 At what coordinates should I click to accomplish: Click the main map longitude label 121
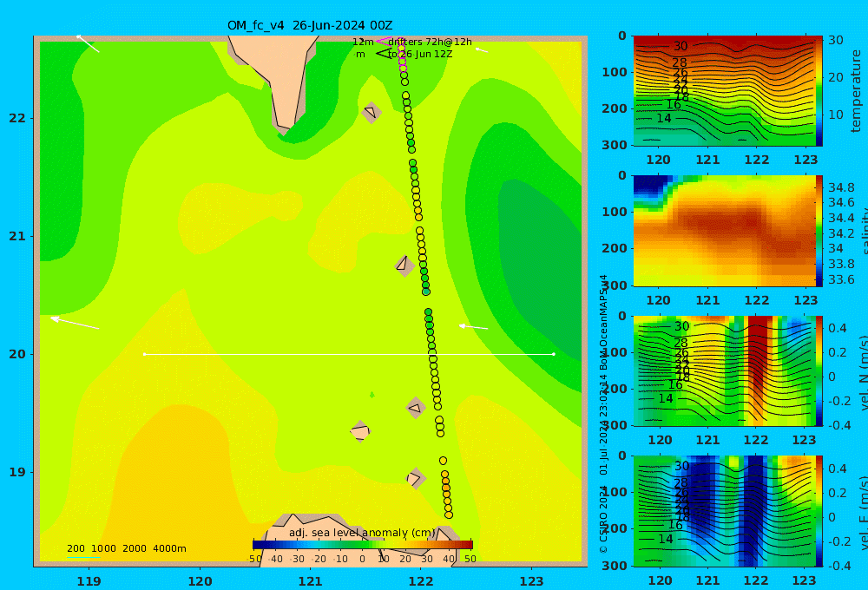coord(310,581)
